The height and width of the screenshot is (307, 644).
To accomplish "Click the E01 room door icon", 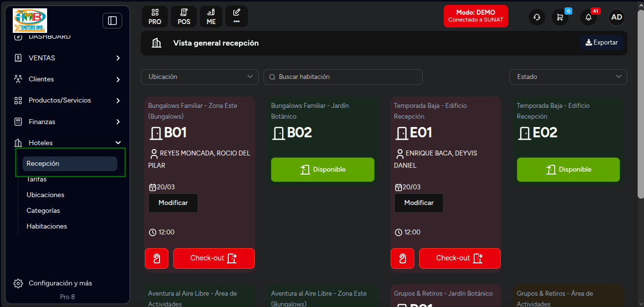I will 402,133.
